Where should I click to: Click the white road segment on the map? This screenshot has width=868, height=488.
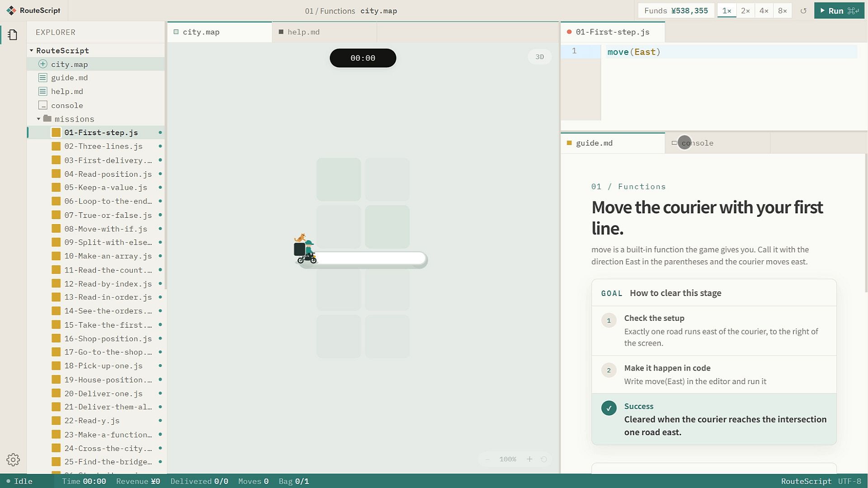click(x=371, y=258)
